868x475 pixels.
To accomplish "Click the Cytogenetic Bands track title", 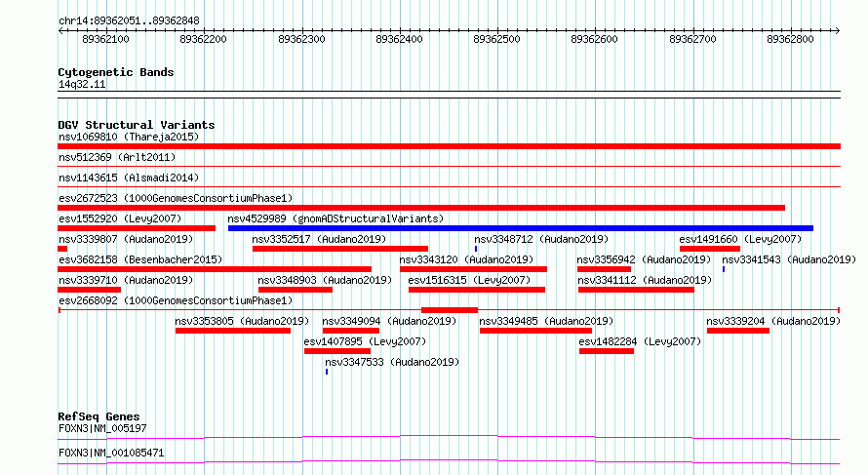I will pyautogui.click(x=116, y=72).
